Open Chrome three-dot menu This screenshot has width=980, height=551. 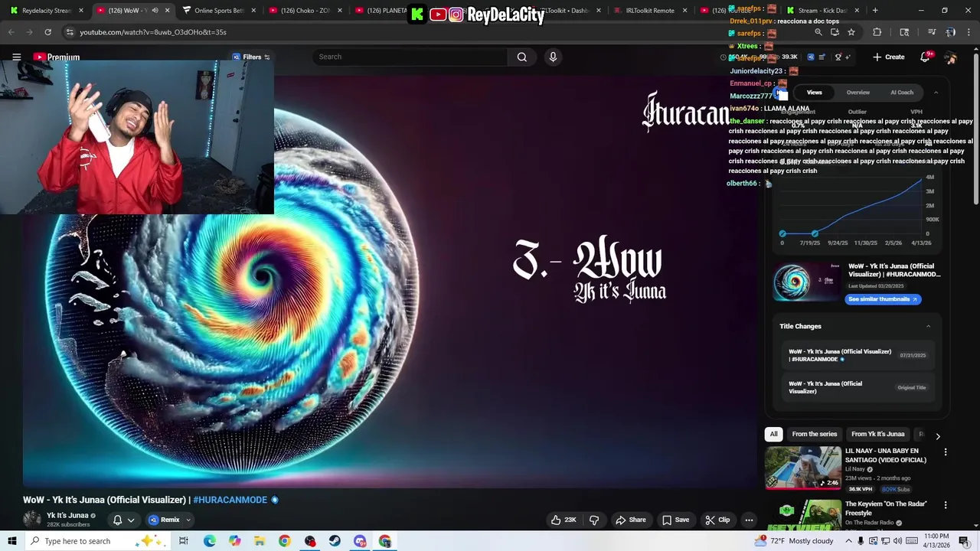coord(969,32)
